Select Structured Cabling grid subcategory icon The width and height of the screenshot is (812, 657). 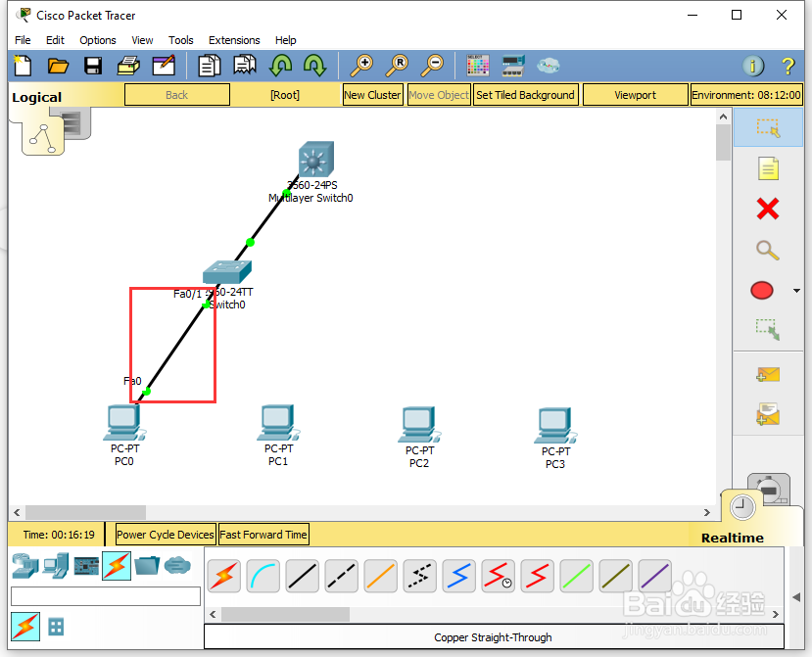click(x=56, y=627)
